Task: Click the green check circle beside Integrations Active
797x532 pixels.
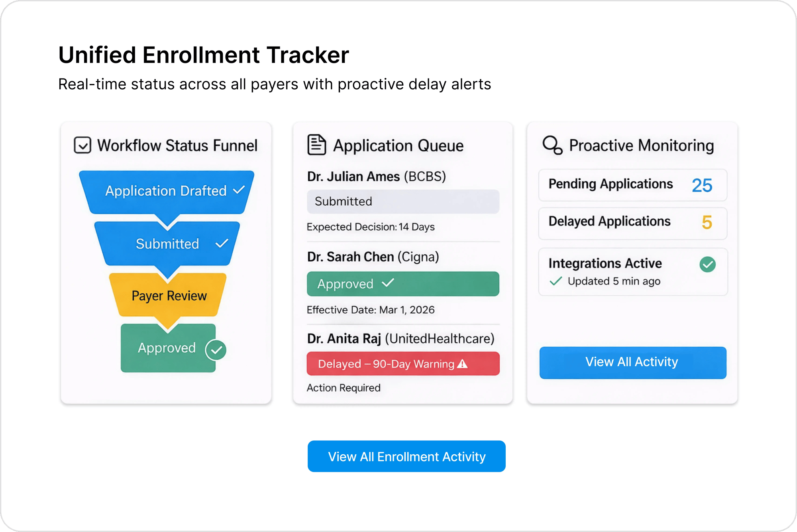Action: (x=708, y=263)
